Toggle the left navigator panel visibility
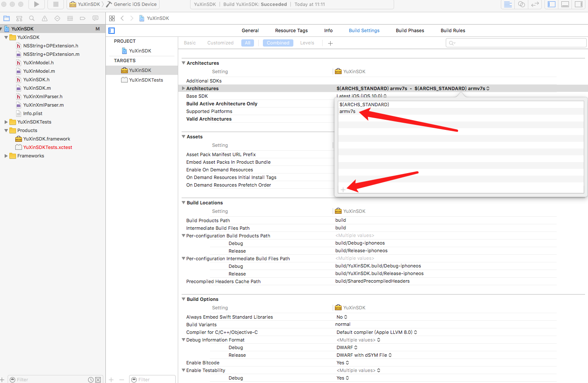Viewport: 588px width, 383px height. point(551,4)
